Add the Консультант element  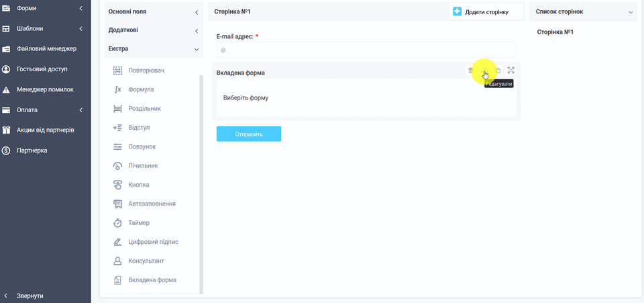pyautogui.click(x=146, y=261)
